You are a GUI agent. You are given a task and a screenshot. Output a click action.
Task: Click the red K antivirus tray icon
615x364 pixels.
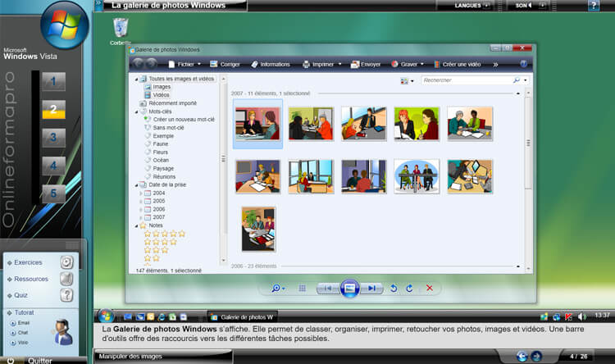tap(568, 316)
